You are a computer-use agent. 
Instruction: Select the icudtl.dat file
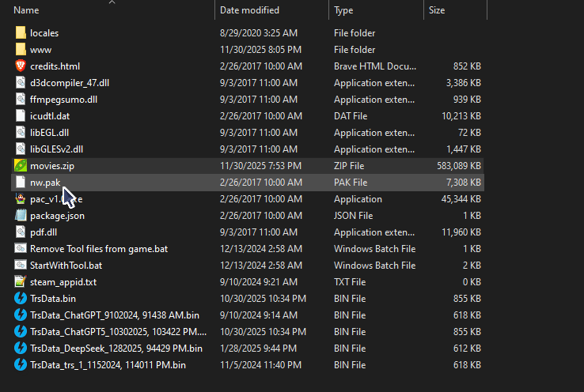pos(50,116)
